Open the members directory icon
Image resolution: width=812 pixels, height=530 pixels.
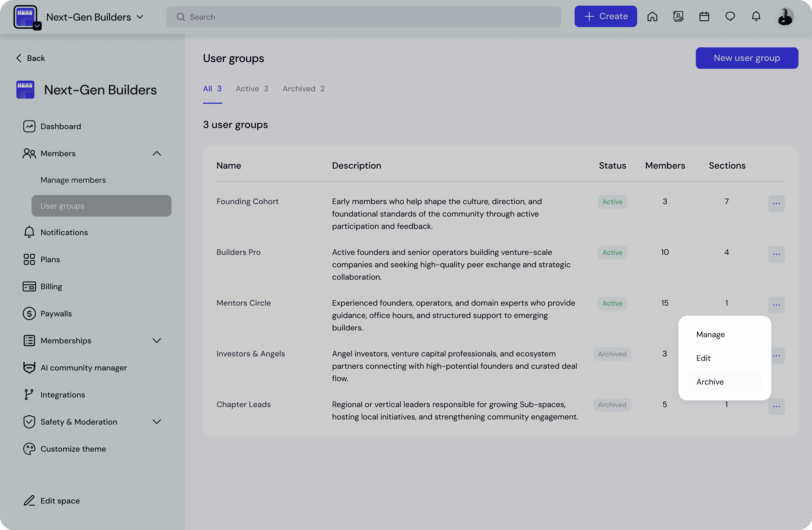[x=678, y=16]
